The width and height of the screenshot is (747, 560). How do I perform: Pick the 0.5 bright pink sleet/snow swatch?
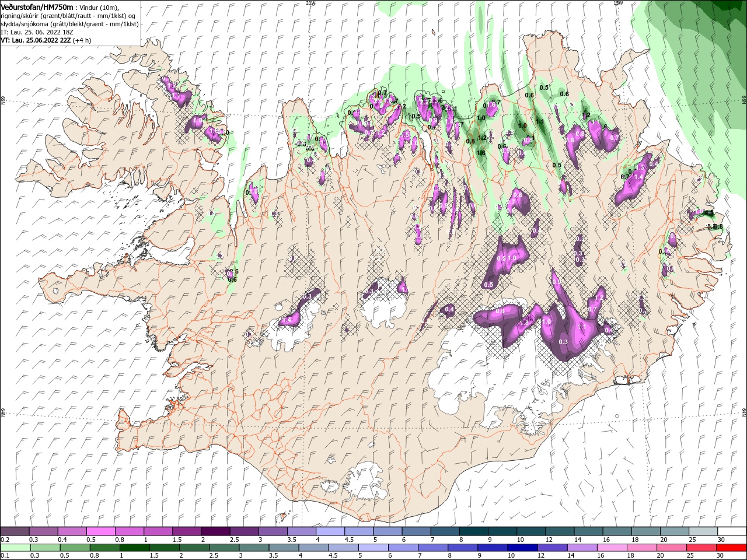click(100, 531)
